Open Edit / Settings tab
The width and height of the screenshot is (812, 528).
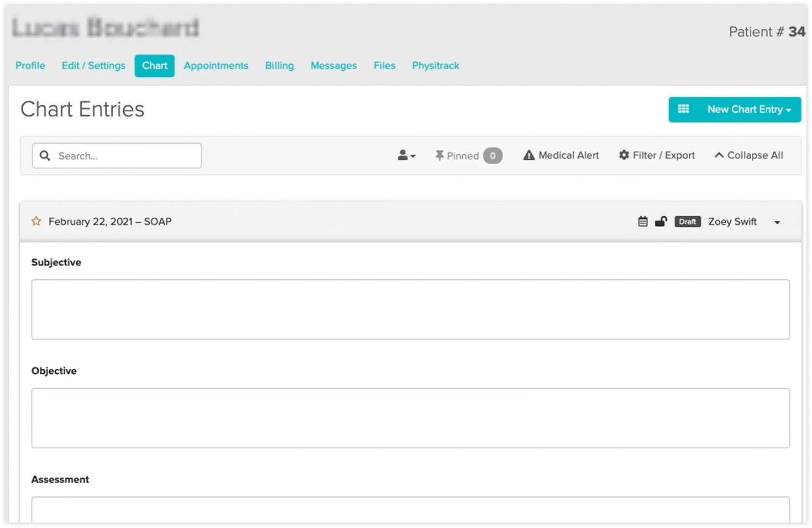click(93, 65)
